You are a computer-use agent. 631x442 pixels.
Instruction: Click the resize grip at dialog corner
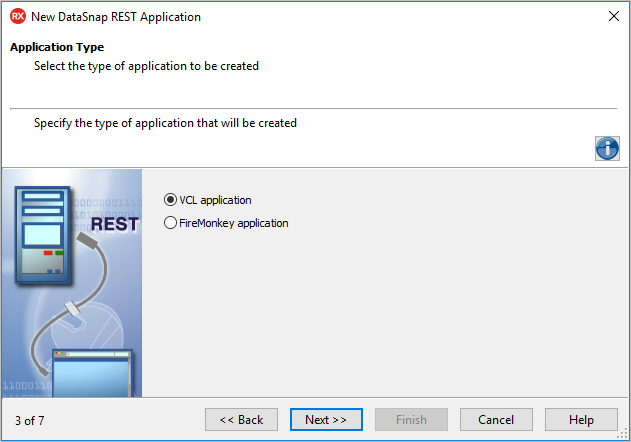pos(622,434)
